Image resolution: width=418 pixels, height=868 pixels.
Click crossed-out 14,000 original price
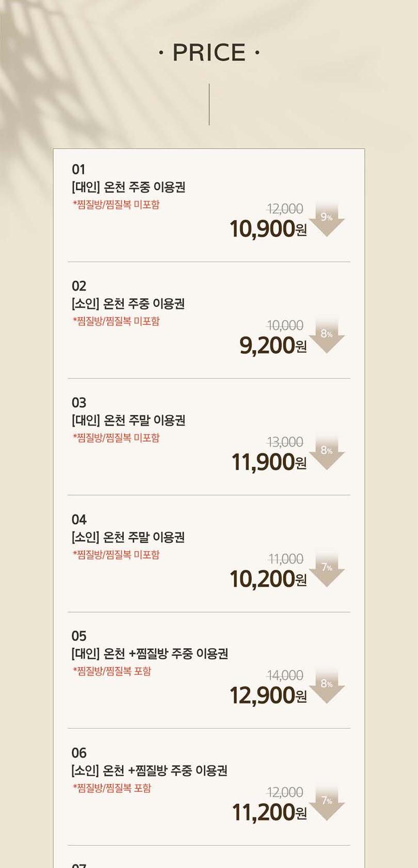click(x=285, y=675)
